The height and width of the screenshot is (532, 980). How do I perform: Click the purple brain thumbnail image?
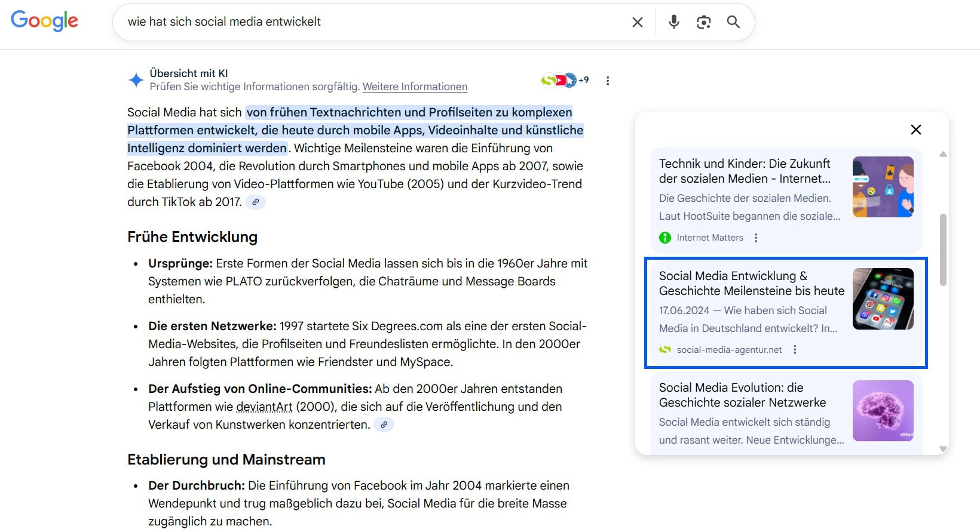click(x=883, y=411)
